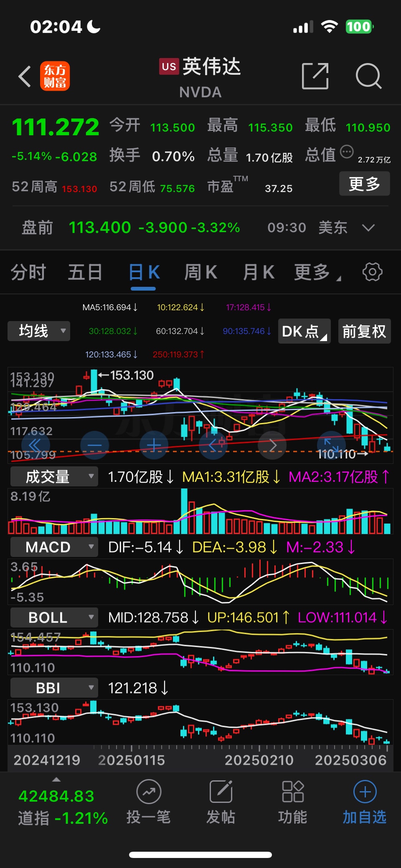Tap LOW:111.014 BOLL value

343,617
